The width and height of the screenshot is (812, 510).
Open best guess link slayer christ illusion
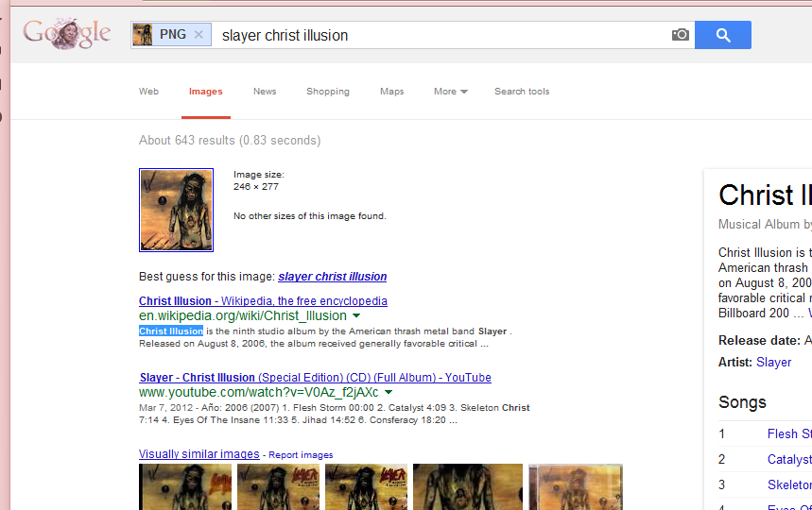pyautogui.click(x=333, y=277)
